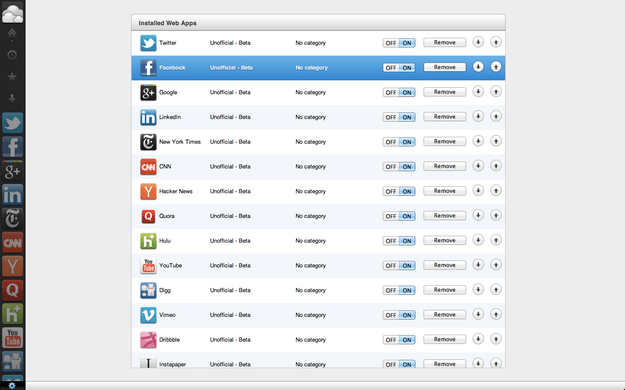Toggle Facebook app OFF/ON switch
625x390 pixels.
tap(399, 67)
